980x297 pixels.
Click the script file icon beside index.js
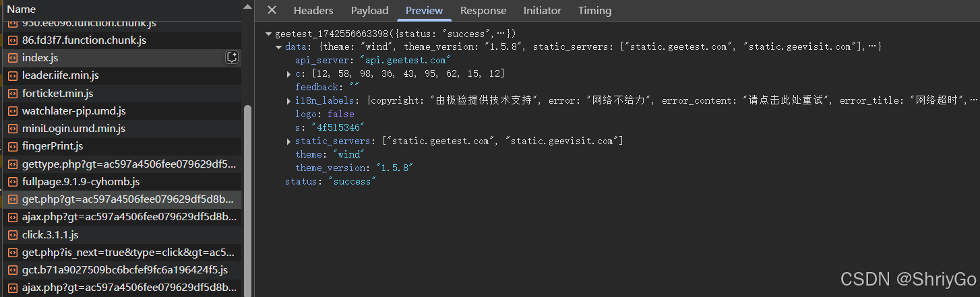(12, 58)
